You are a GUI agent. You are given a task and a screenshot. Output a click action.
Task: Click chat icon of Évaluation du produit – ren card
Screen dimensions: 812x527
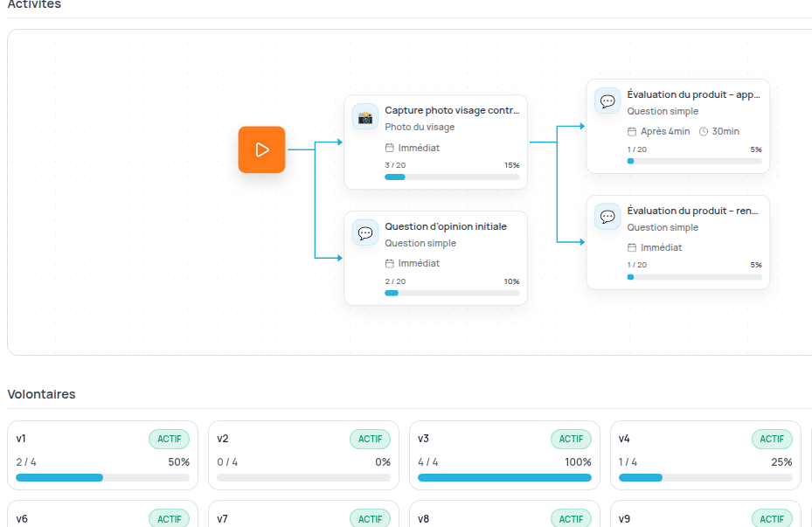[607, 217]
